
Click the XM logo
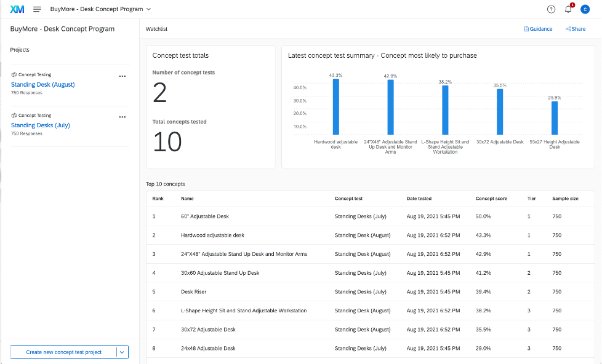point(18,9)
